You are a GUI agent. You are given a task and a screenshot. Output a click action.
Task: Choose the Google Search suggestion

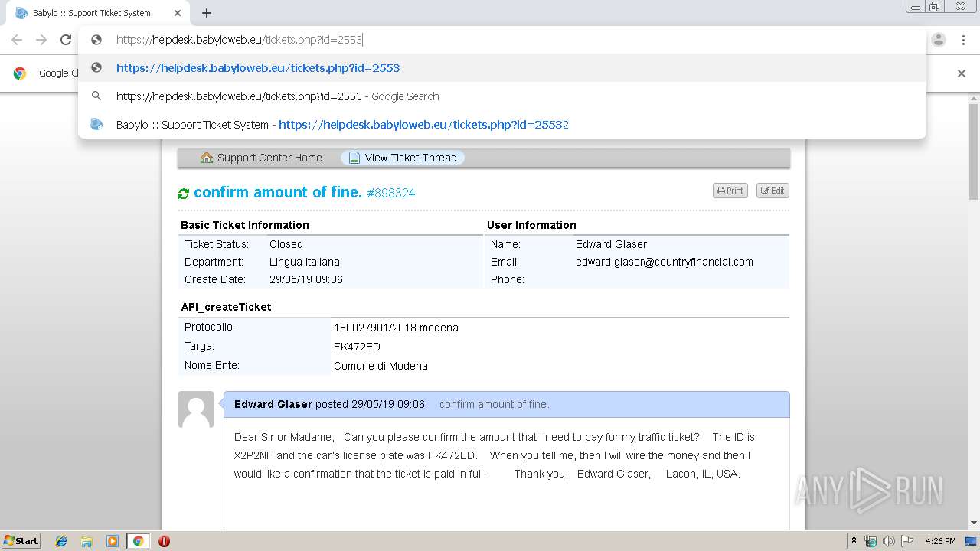pos(501,96)
